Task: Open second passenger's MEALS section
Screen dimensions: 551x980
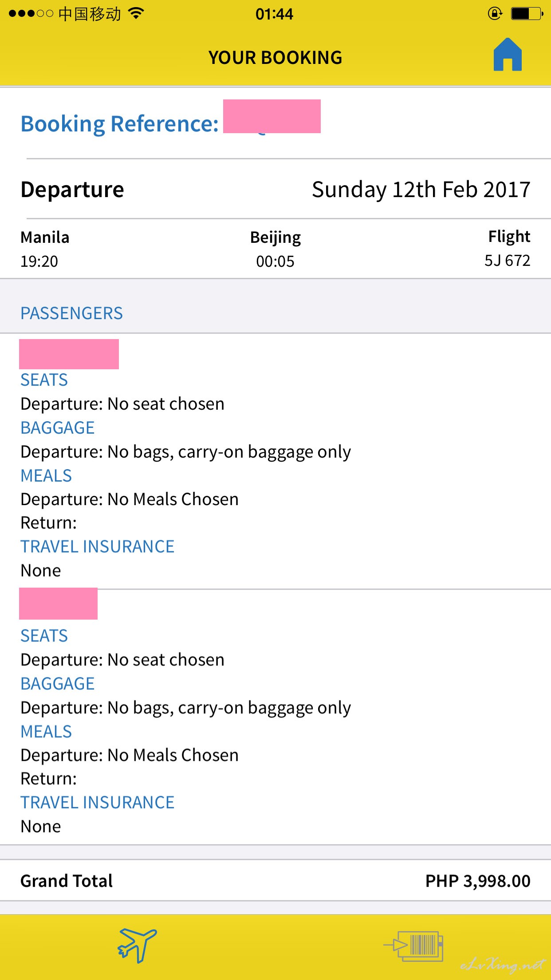Action: point(46,731)
